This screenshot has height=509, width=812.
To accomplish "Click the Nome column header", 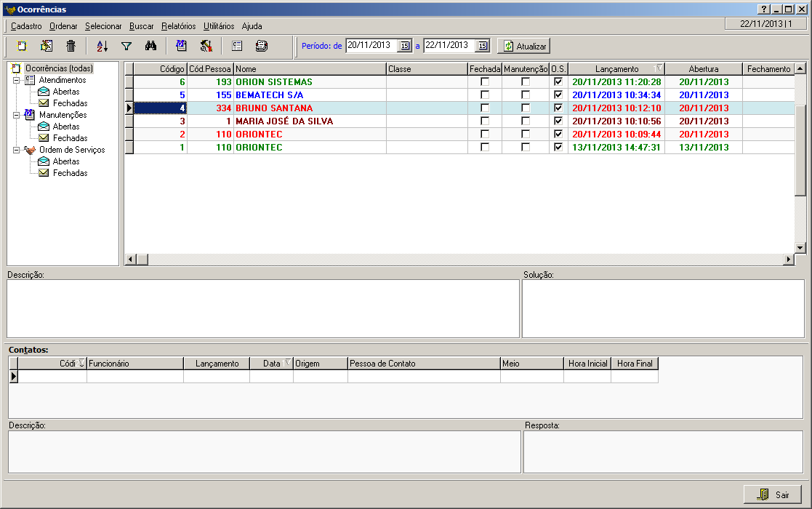I will click(x=310, y=69).
